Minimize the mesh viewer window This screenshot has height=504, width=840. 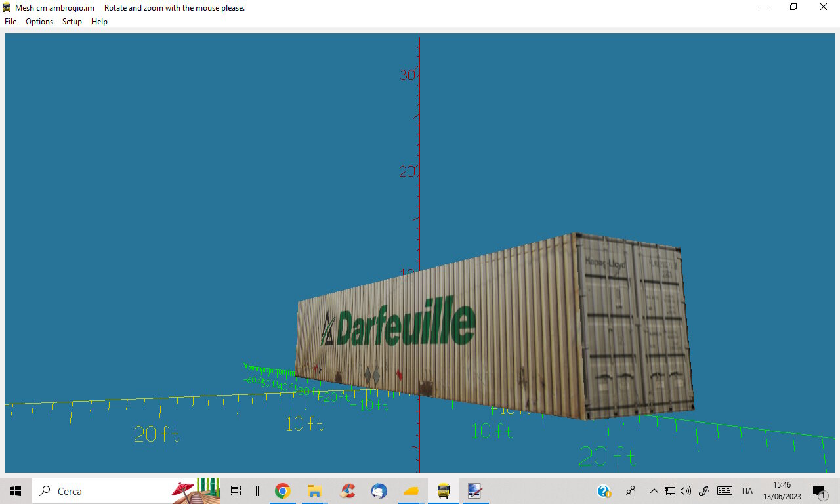764,7
